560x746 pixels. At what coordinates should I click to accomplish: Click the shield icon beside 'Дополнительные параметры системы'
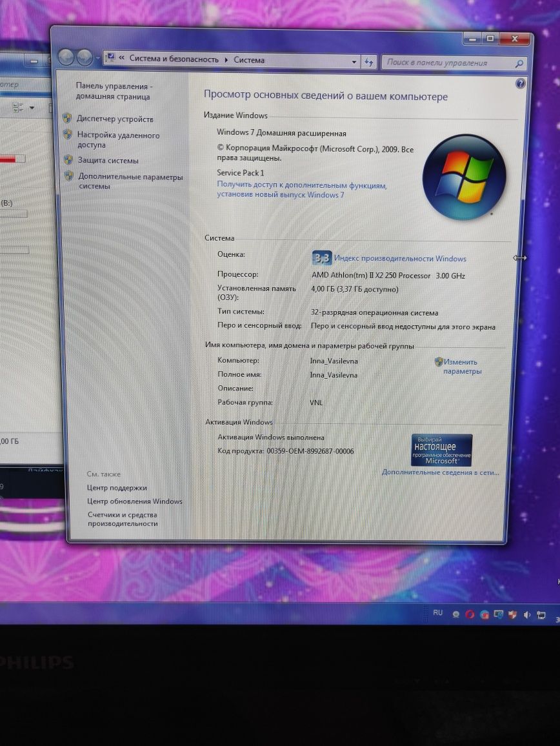click(x=69, y=176)
